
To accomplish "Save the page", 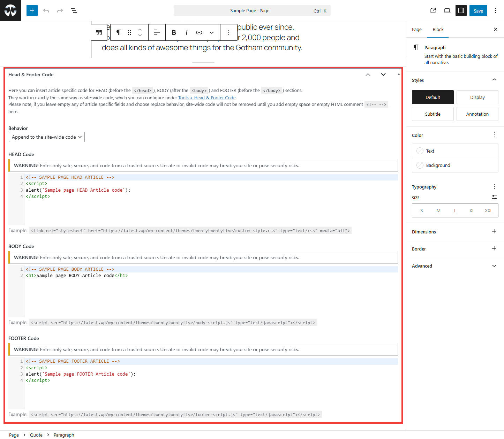I will (478, 10).
